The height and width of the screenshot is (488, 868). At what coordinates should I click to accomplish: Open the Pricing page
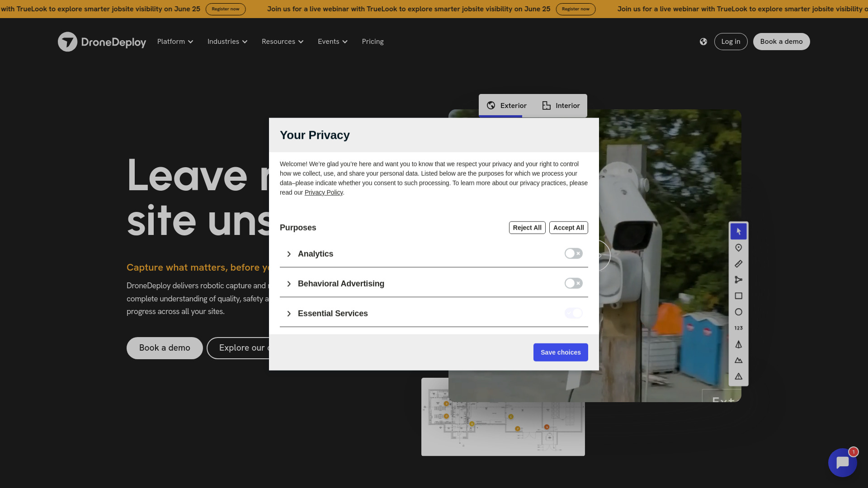[x=373, y=41]
